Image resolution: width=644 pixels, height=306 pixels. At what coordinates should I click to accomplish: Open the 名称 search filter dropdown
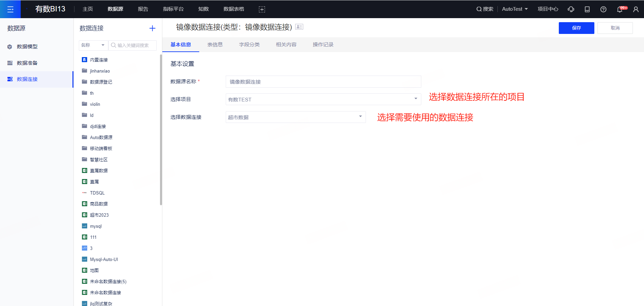(x=93, y=45)
